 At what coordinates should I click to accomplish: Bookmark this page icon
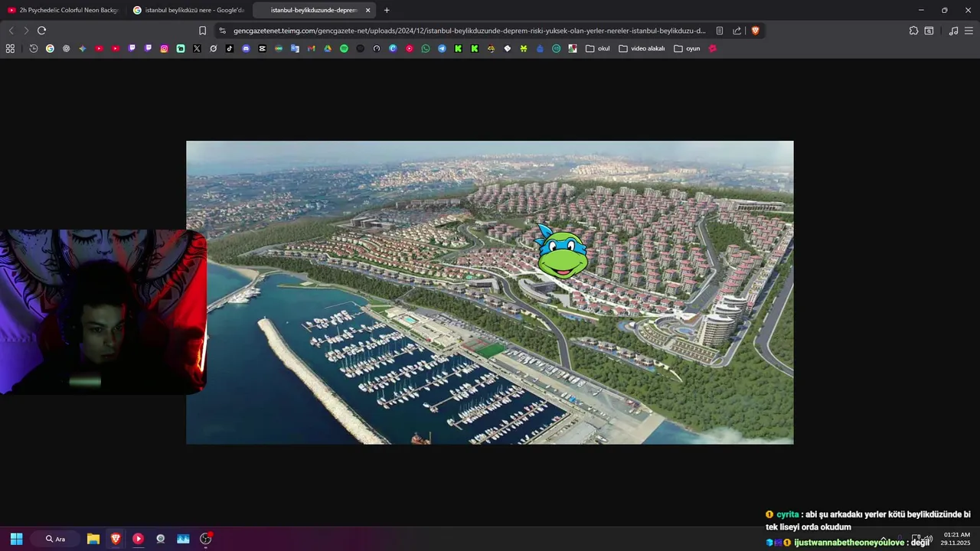click(202, 31)
